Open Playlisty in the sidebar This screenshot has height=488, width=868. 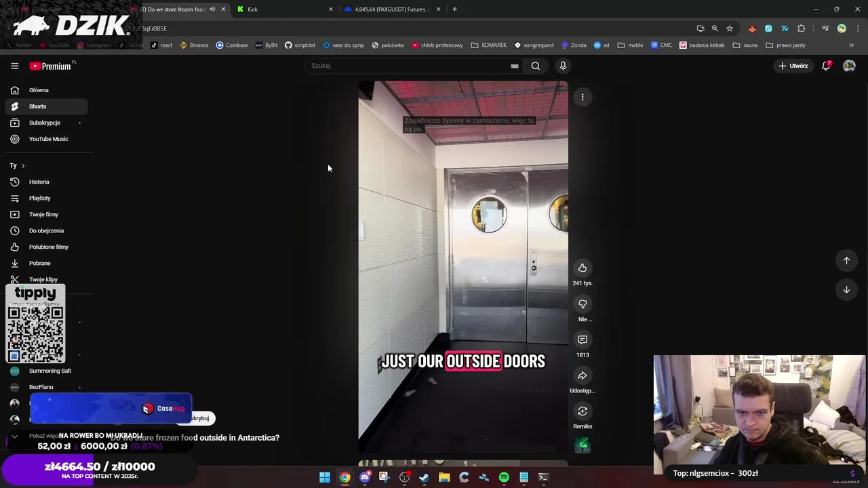click(x=46, y=198)
